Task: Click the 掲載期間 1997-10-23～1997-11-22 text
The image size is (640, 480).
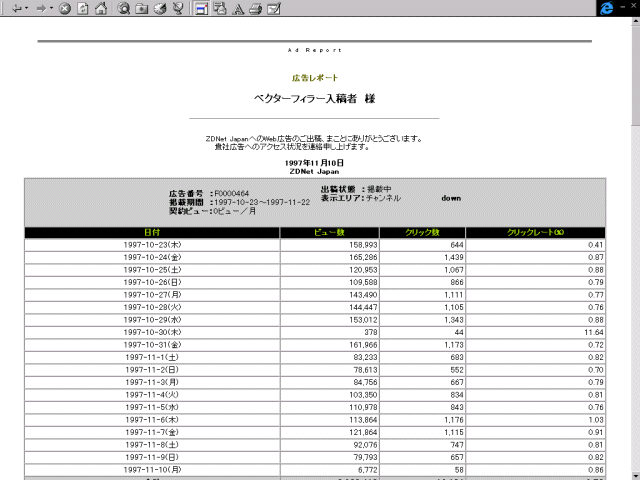Action: tap(240, 202)
